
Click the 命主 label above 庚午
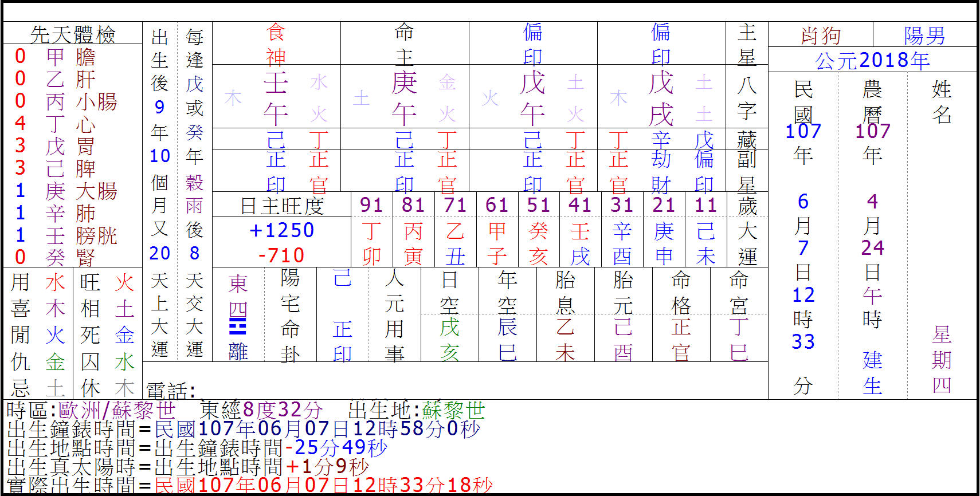[404, 45]
